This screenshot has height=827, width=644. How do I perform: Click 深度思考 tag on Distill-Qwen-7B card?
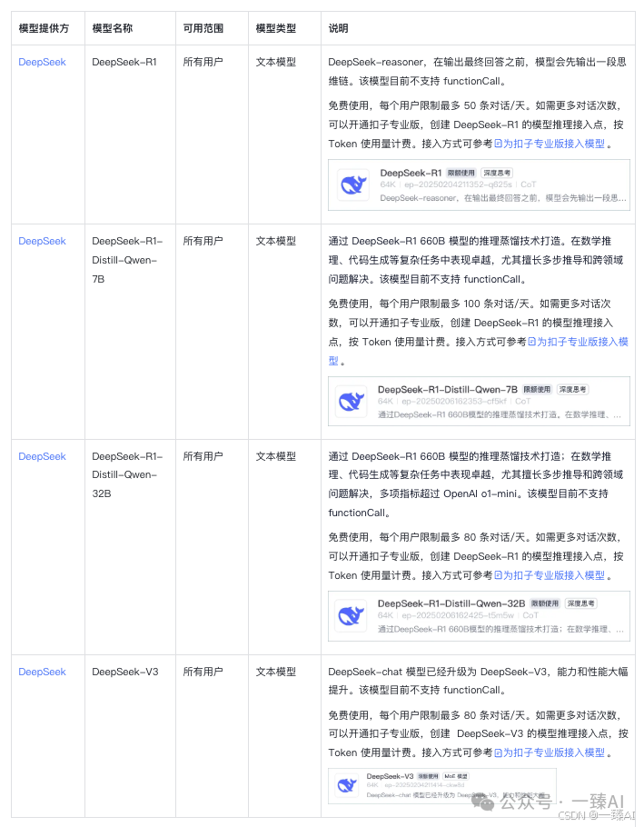click(573, 389)
